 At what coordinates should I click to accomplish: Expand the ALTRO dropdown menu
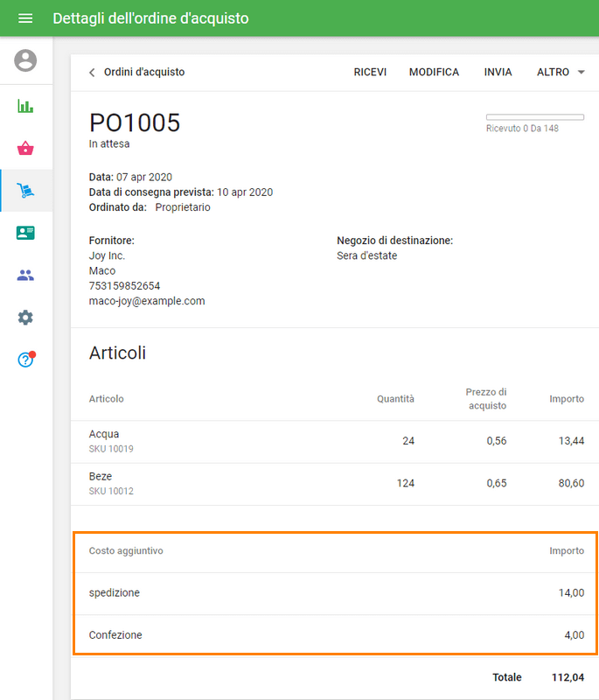[x=561, y=73]
